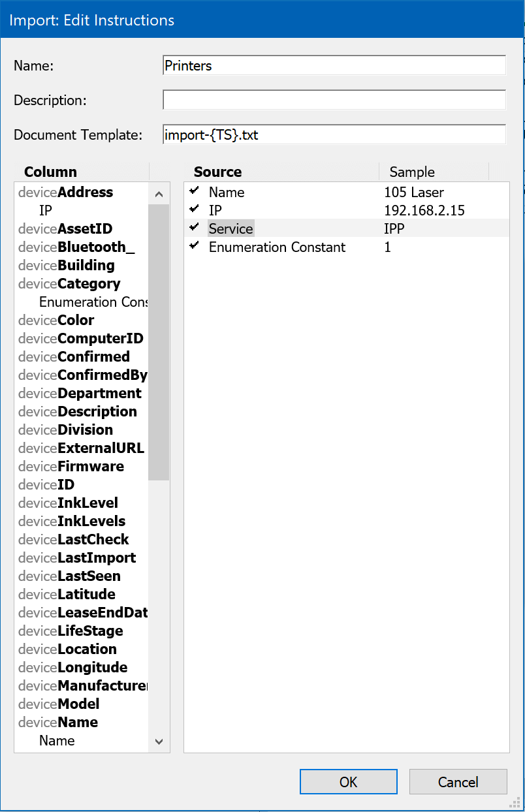Toggle checkmark next to Service source
This screenshot has height=812, width=525.
194,228
